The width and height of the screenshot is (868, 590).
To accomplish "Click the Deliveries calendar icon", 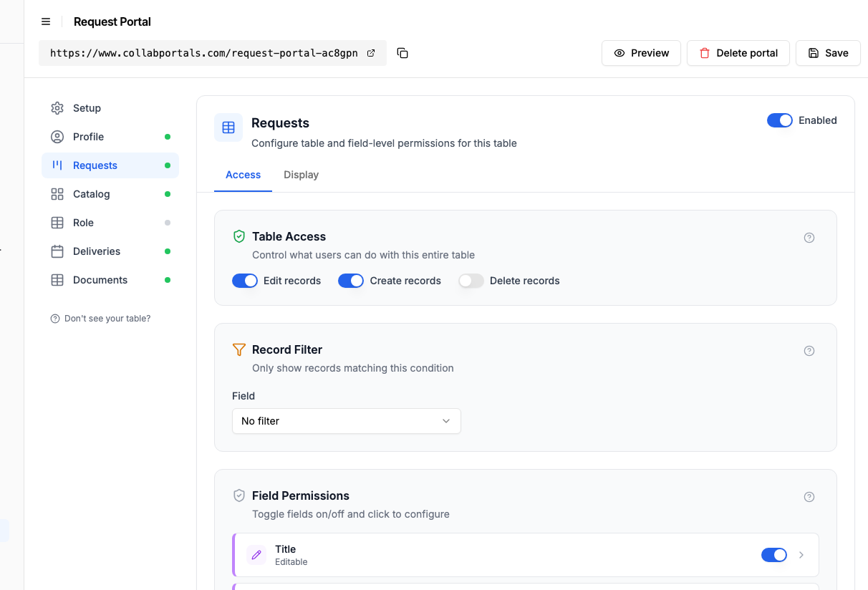I will 57,251.
